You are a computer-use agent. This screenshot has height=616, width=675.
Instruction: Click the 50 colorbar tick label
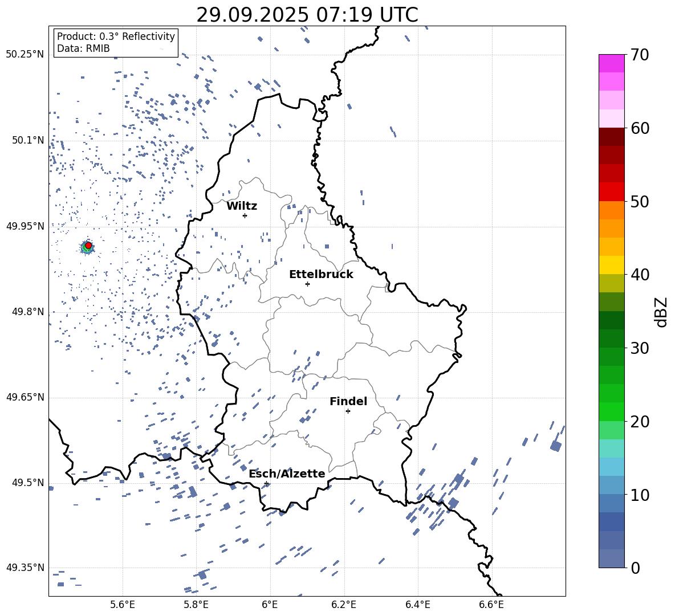click(640, 202)
